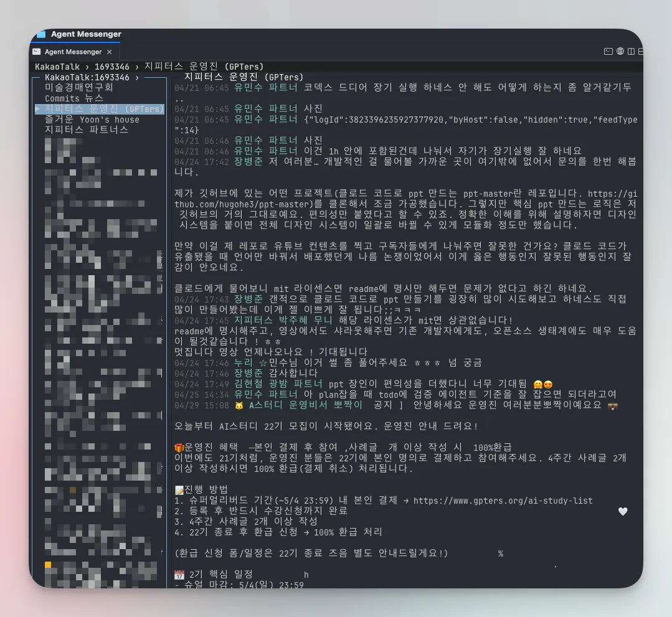Click 1693346 in the breadcrumb path

tap(112, 67)
